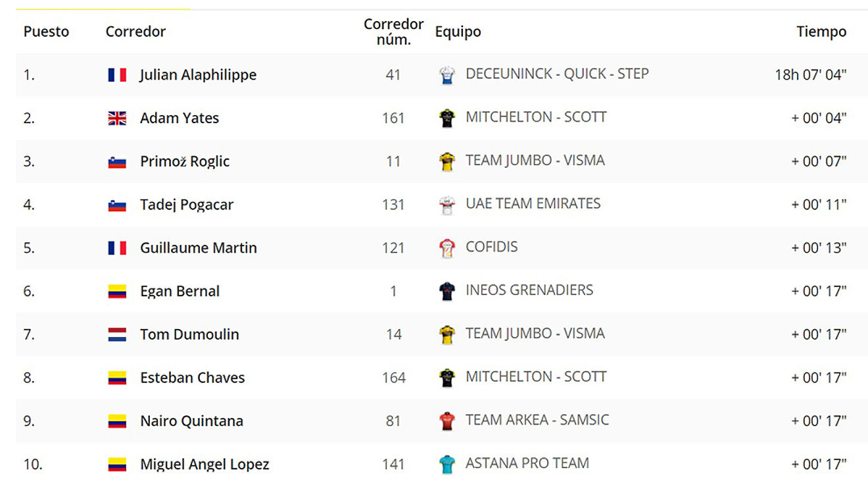Viewport: 868px width, 489px height.
Task: Open rider Primož Roglic's profile link
Action: tap(185, 162)
